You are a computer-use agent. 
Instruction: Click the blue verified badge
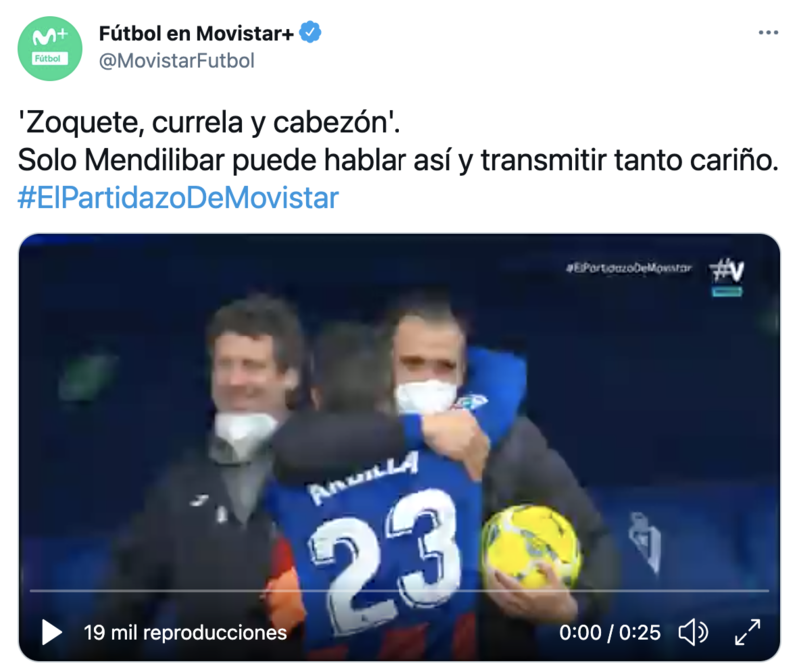coord(310,32)
